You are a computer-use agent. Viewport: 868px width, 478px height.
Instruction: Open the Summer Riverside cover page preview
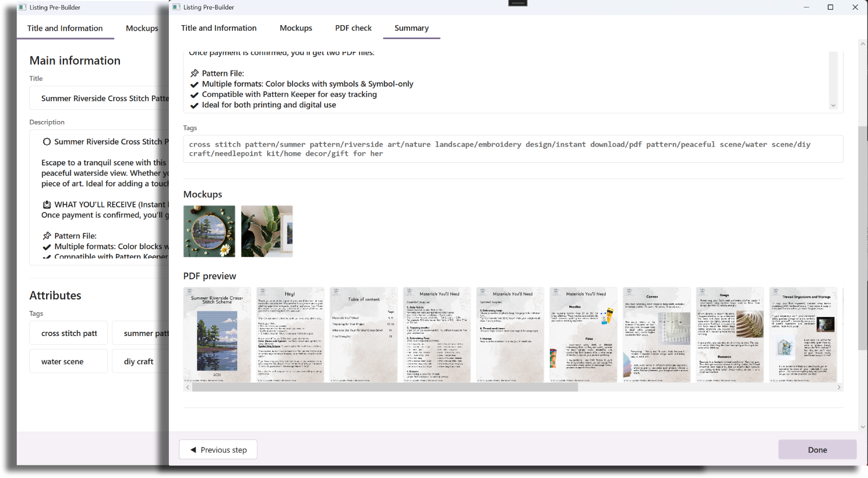point(217,335)
